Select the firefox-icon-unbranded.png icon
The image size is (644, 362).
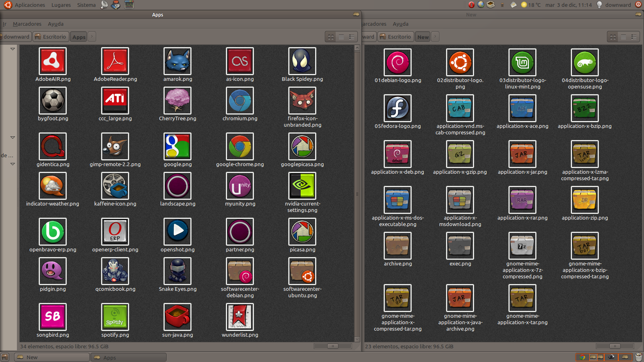pyautogui.click(x=302, y=101)
